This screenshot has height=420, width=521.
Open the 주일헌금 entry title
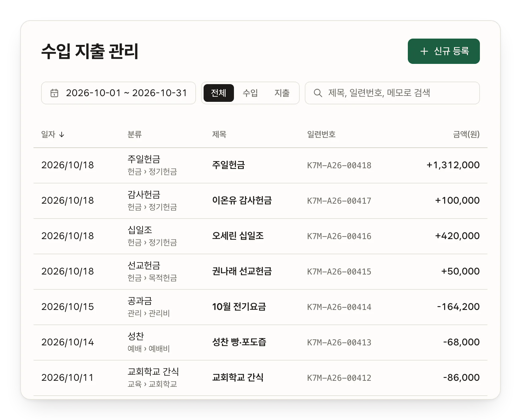(x=228, y=165)
